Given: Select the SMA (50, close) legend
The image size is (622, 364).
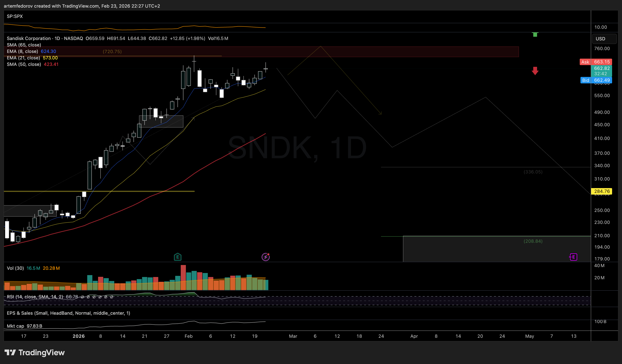Looking at the screenshot, I should tap(33, 64).
